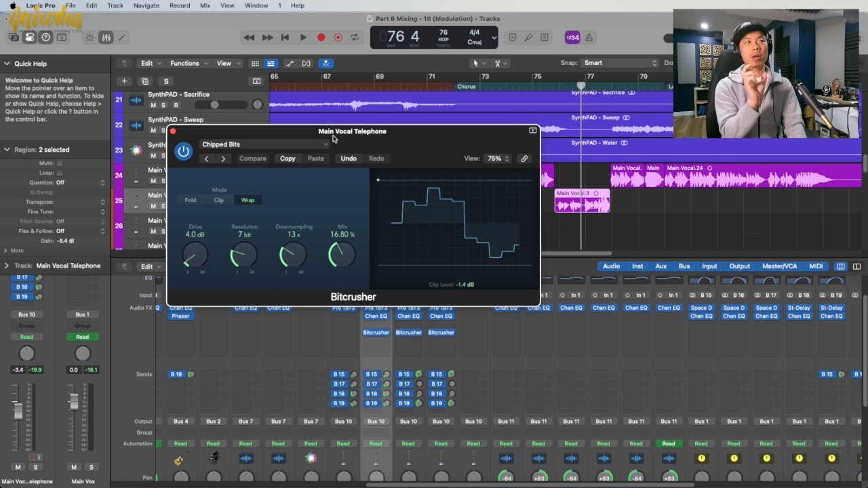Toggle the Inspector panel button
The image size is (868, 488).
[x=30, y=37]
